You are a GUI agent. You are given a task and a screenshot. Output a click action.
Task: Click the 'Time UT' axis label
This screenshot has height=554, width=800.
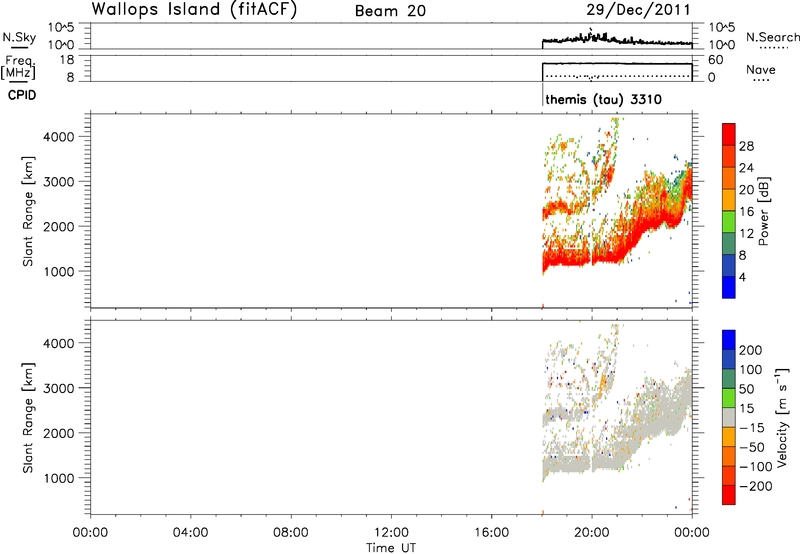click(391, 548)
